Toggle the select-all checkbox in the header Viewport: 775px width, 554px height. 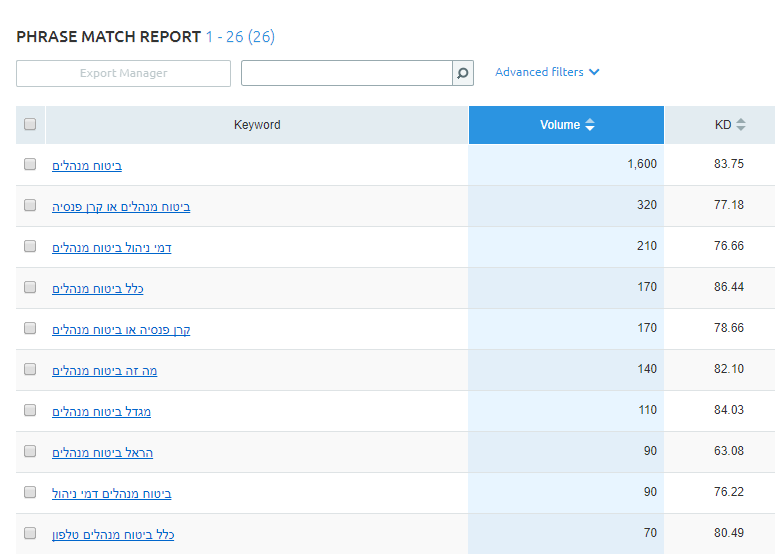(x=30, y=124)
